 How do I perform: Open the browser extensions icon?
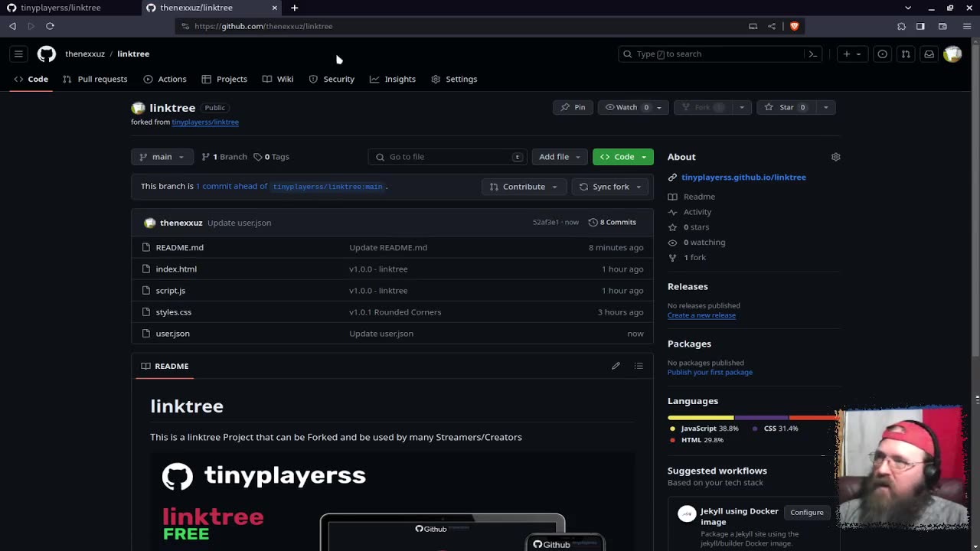click(x=901, y=26)
